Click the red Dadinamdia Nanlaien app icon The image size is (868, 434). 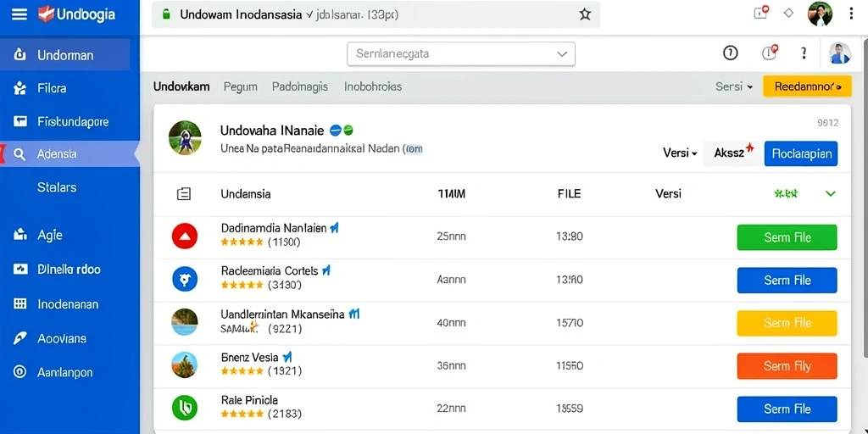point(184,236)
